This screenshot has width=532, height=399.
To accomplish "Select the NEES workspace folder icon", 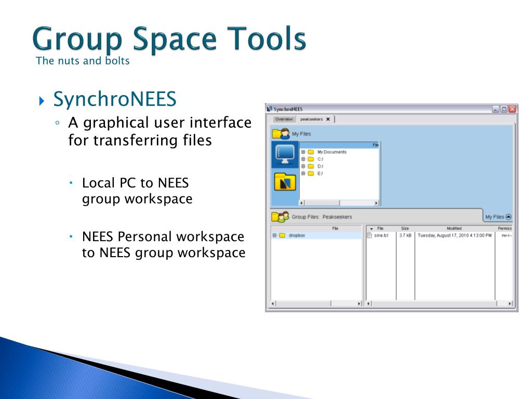I will coord(285,182).
